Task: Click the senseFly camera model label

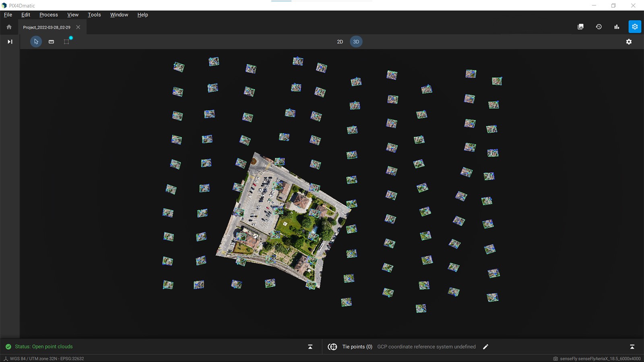Action: coord(600,359)
